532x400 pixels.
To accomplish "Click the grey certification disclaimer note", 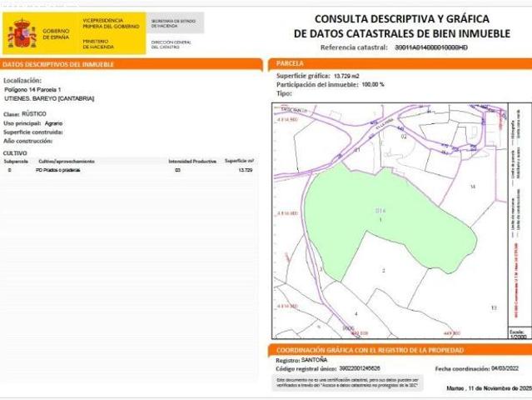I will click(346, 382).
